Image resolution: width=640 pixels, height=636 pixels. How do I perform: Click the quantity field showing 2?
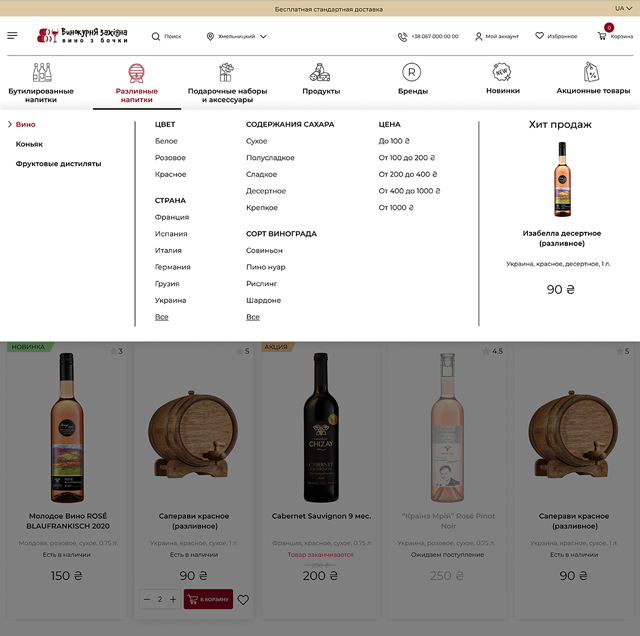(160, 599)
